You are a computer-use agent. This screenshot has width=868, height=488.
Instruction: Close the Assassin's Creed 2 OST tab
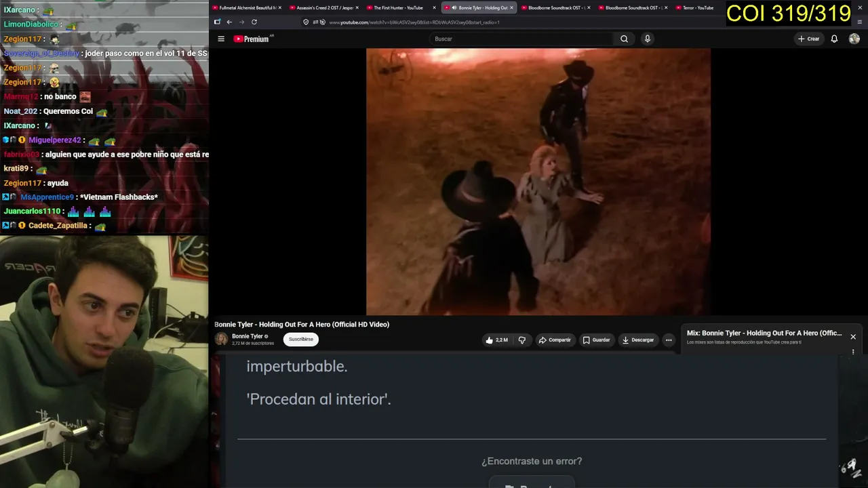tap(357, 7)
